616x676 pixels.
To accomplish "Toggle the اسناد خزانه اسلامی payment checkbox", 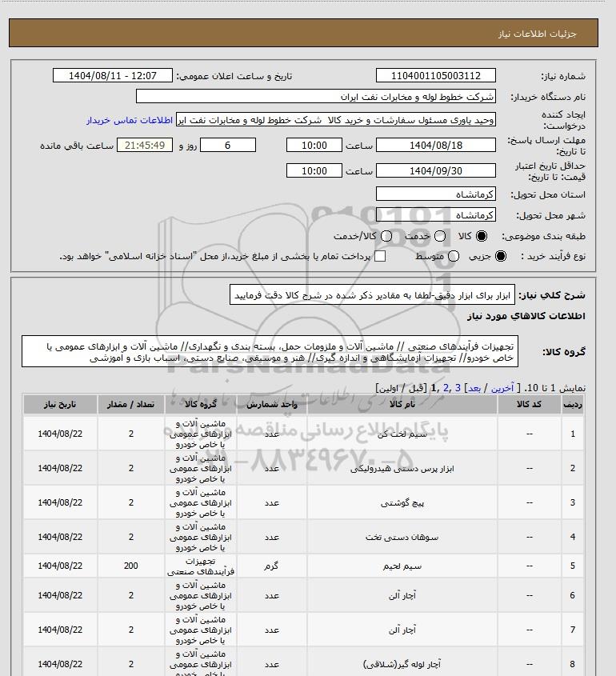I will coord(380,257).
